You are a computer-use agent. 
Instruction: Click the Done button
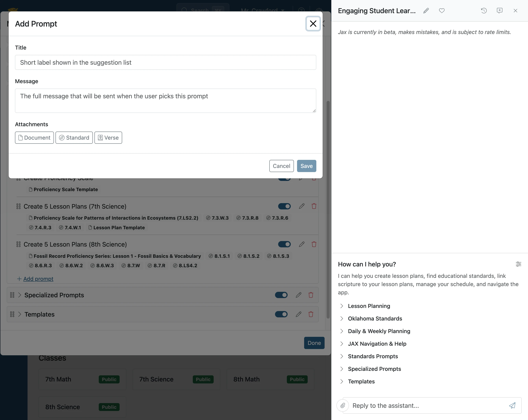coord(314,343)
